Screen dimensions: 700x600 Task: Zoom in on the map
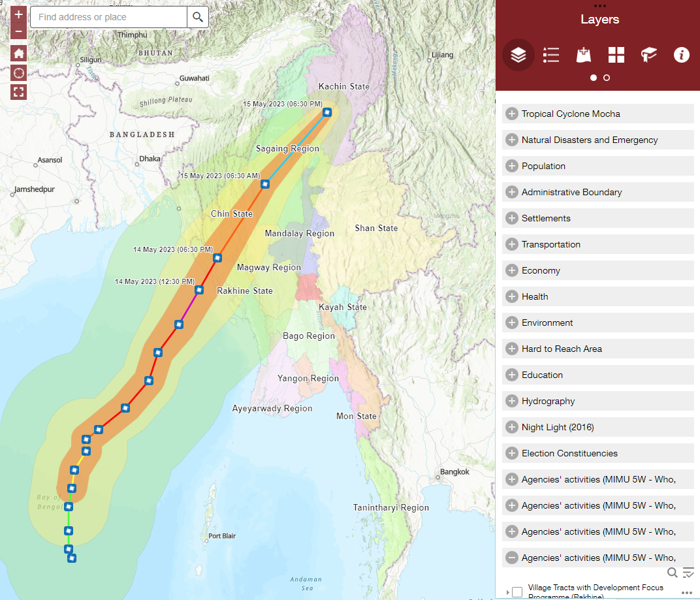[19, 14]
